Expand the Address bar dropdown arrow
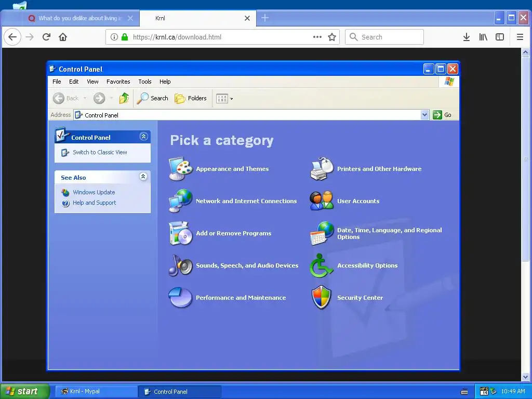 click(x=424, y=115)
